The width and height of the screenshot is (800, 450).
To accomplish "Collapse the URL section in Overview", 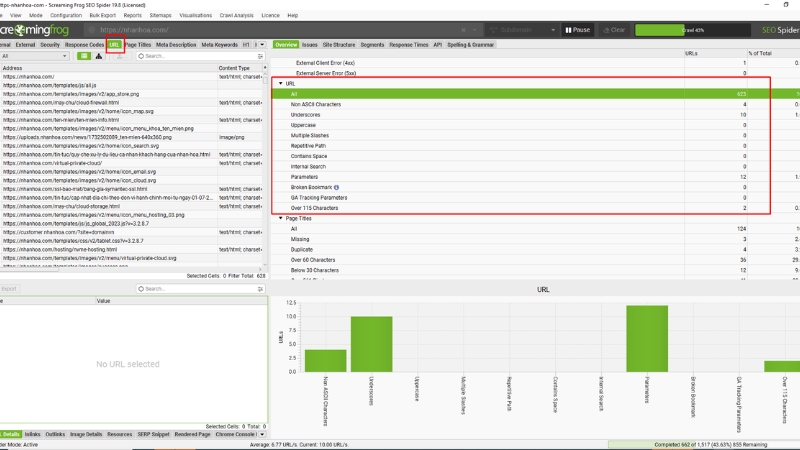I will 281,83.
